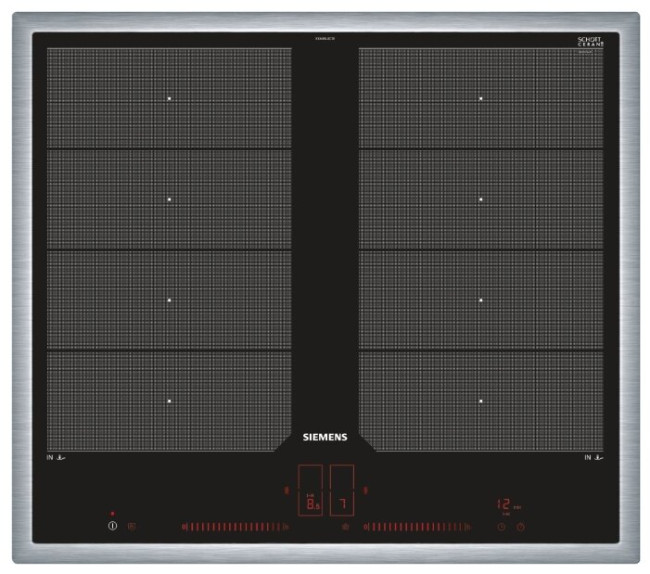Screen dimensions: 650x574
Task: Tap the right flex zone link icon
Action: click(x=365, y=490)
